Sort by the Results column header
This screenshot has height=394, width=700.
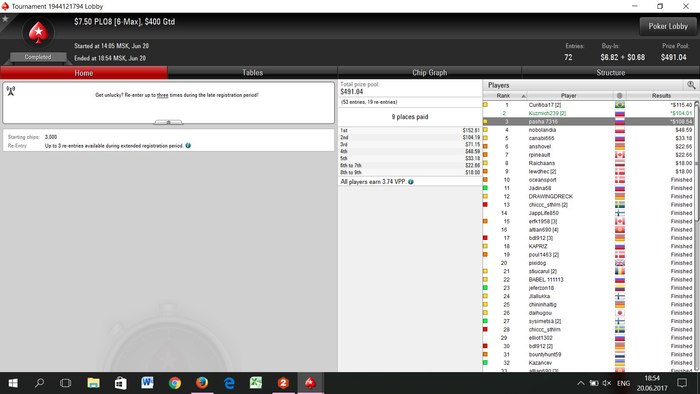click(661, 95)
